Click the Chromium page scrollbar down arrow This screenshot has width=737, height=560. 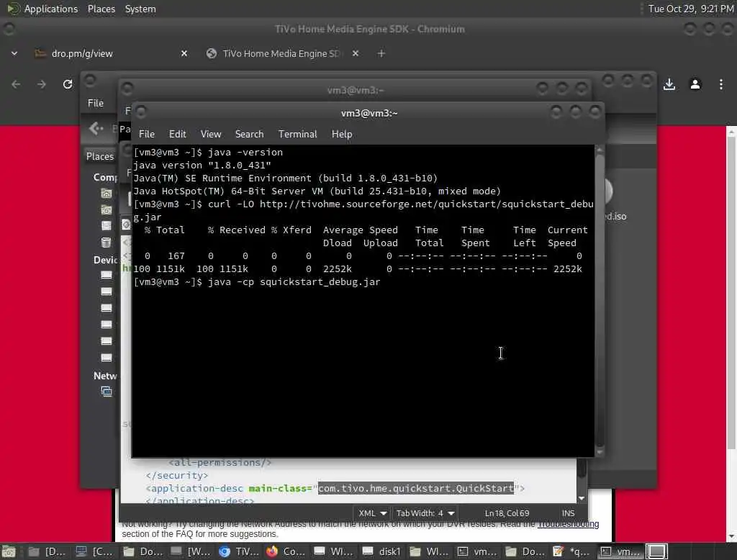pyautogui.click(x=731, y=536)
